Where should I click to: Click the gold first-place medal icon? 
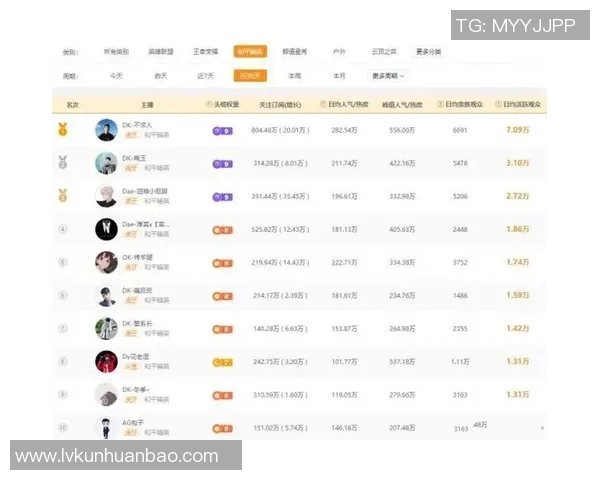pos(63,129)
